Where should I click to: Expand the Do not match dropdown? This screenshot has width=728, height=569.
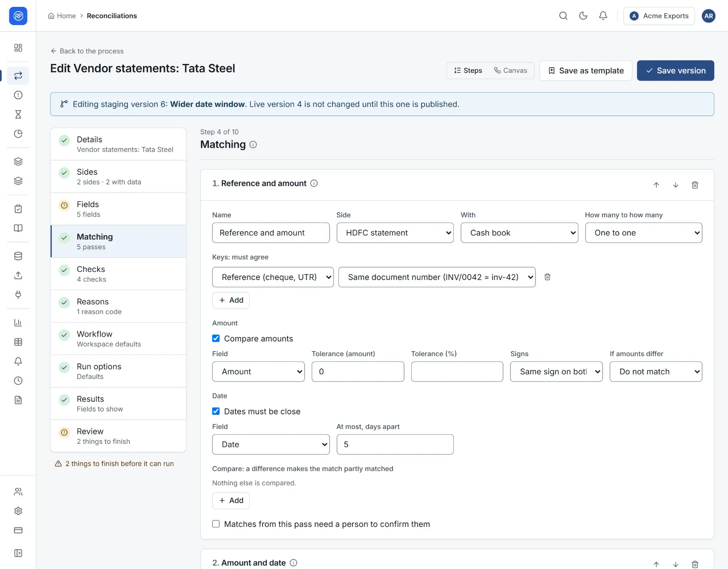pos(656,372)
